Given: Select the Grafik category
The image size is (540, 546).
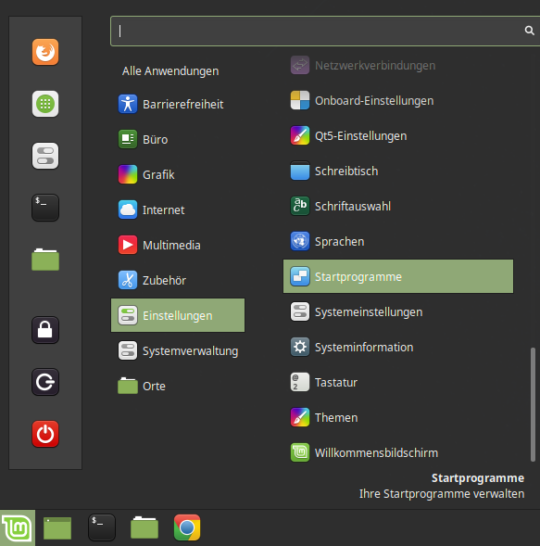Looking at the screenshot, I should pyautogui.click(x=178, y=174).
